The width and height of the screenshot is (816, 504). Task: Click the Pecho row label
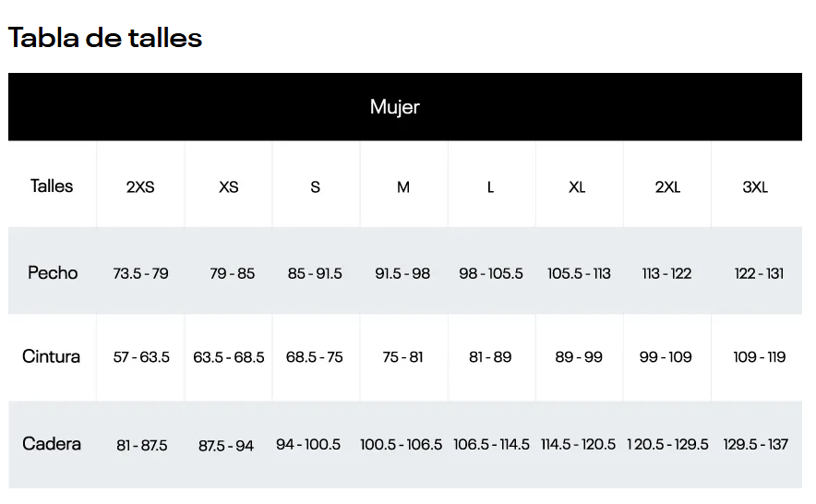53,273
